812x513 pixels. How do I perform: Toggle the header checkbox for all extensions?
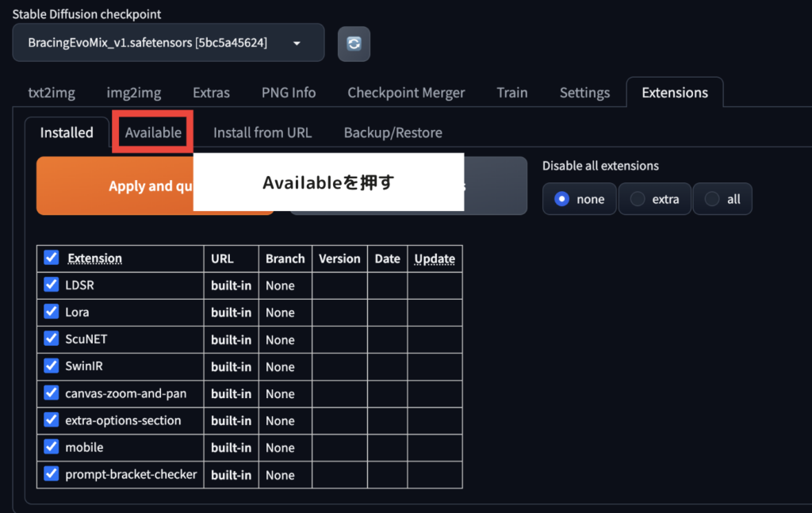tap(52, 258)
